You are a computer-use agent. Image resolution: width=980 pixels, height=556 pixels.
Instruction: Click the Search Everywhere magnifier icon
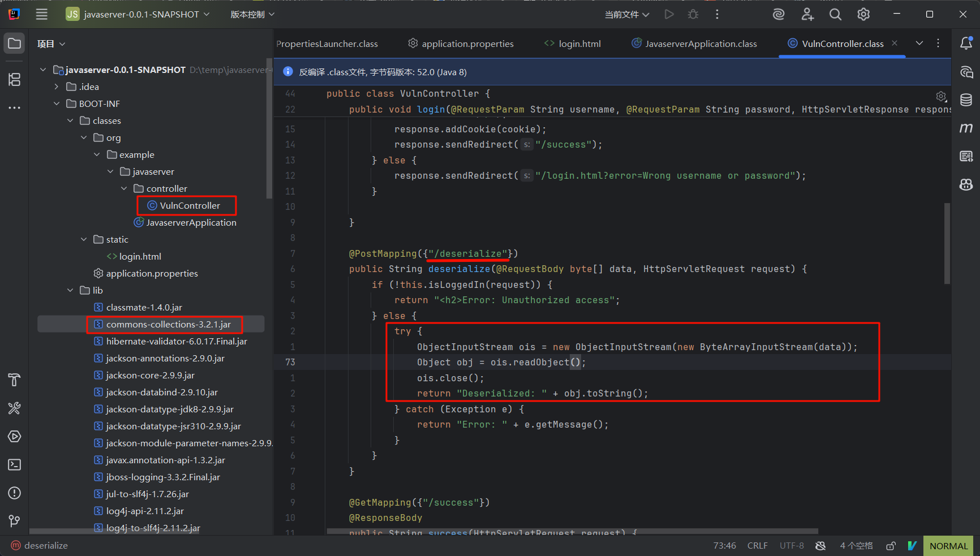tap(835, 15)
